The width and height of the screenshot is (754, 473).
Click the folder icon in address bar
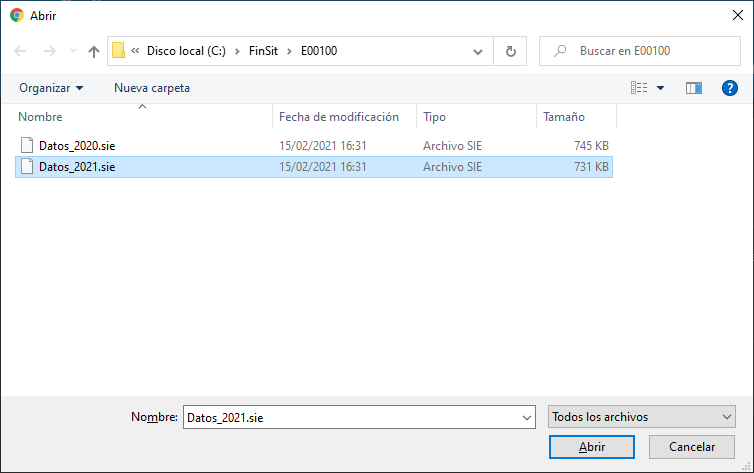[118, 50]
